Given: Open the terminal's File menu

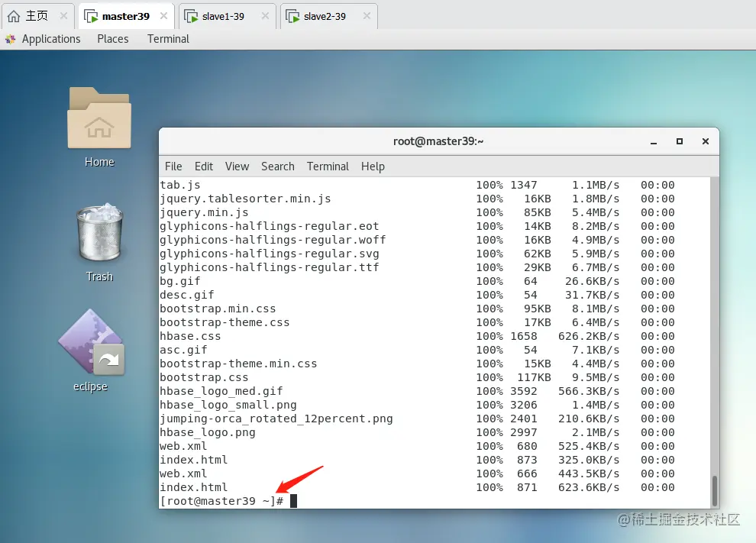Looking at the screenshot, I should (173, 166).
